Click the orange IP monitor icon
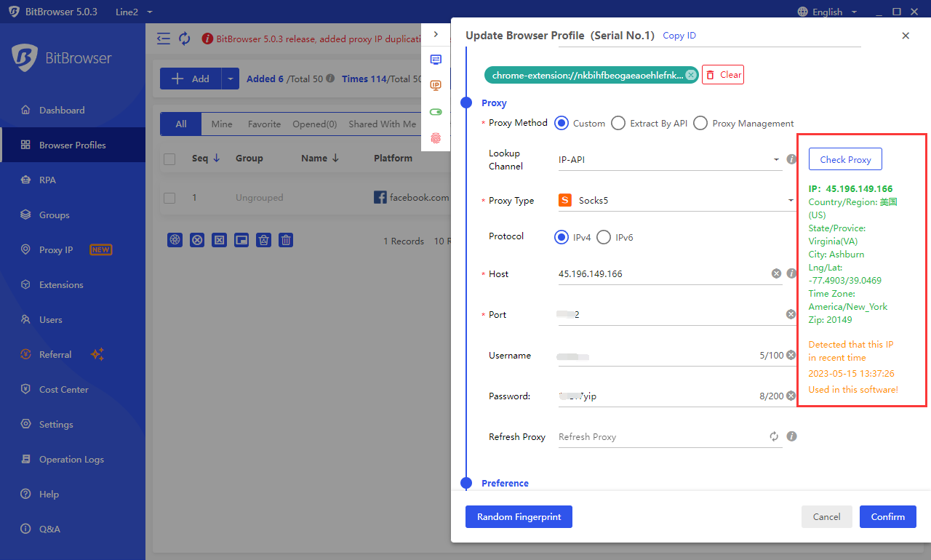 coord(436,86)
